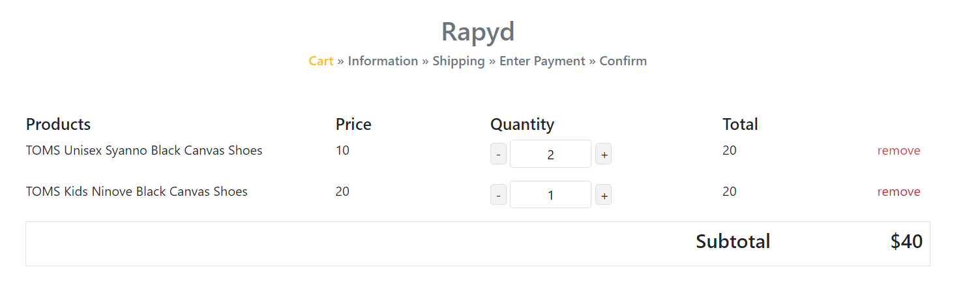Go to the Cart step
Screen dimensions: 980x297
321,61
